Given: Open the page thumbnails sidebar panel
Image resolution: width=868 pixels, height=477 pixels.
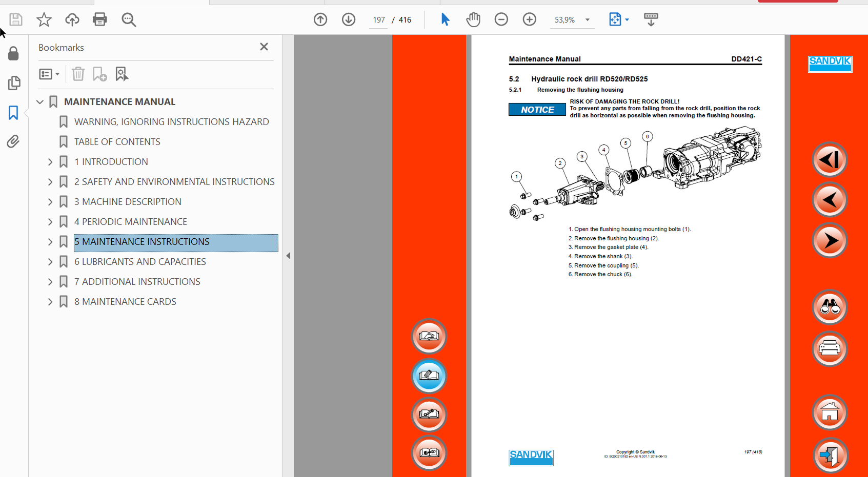Looking at the screenshot, I should [x=14, y=83].
